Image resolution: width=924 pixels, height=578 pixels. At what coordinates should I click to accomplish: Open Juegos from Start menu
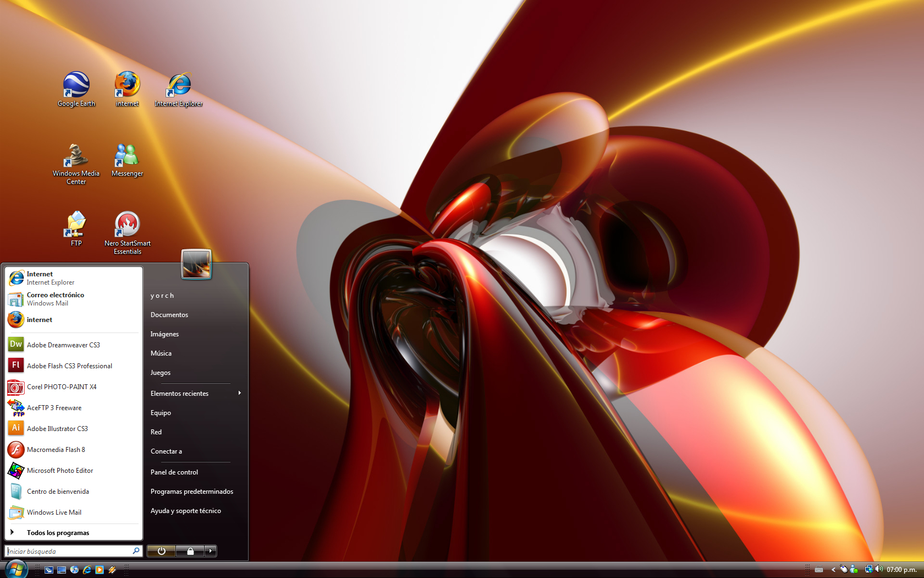(161, 373)
